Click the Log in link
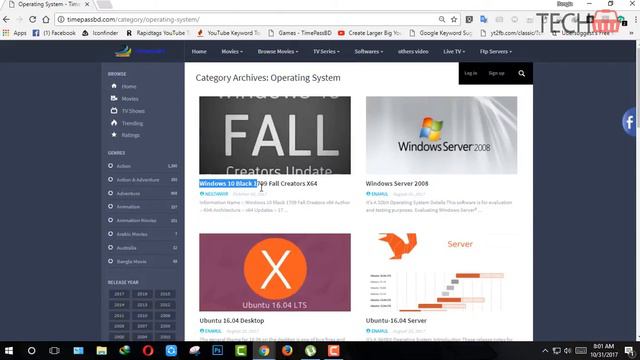Screen dimensions: 640x360 [470, 73]
